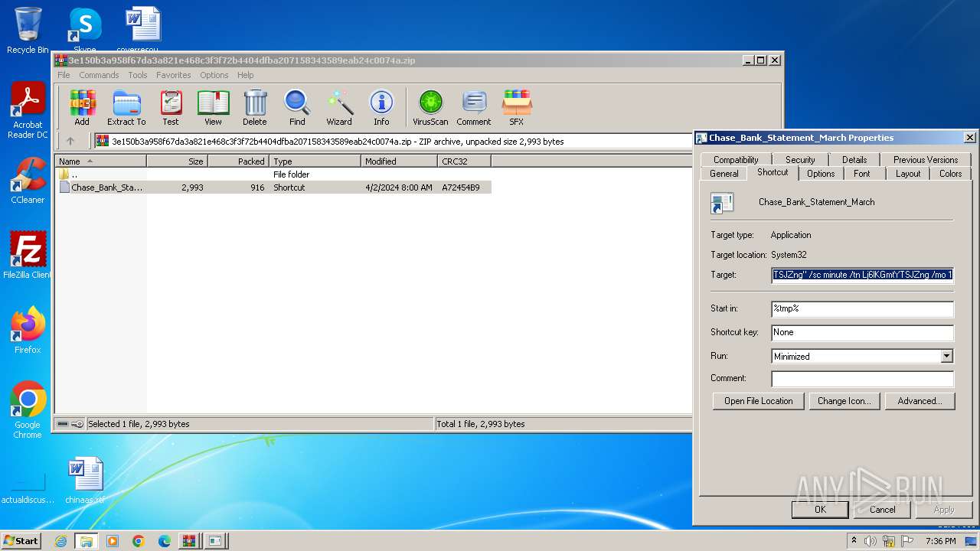Sort by the CRC32 column header
Viewport: 980px width, 551px height.
click(464, 161)
